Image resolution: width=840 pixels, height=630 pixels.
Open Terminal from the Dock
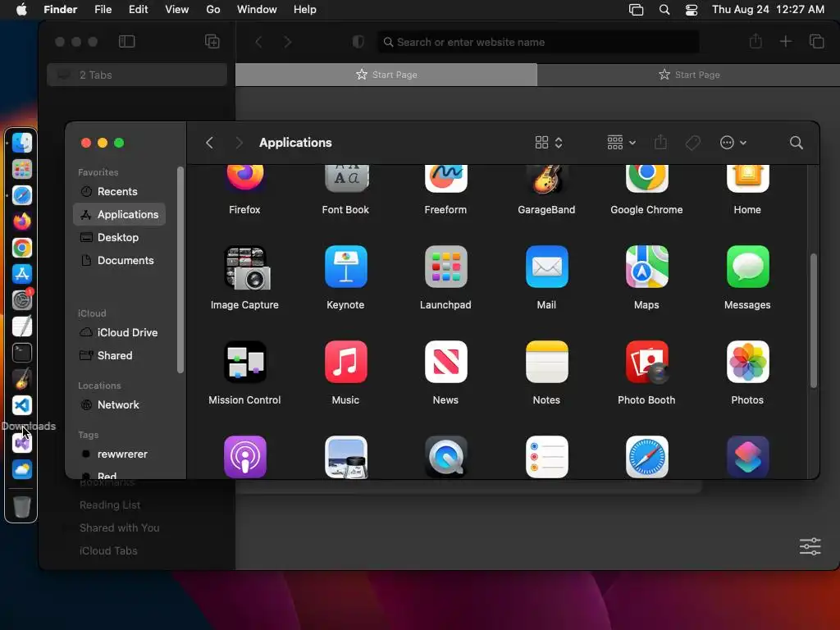tap(22, 353)
